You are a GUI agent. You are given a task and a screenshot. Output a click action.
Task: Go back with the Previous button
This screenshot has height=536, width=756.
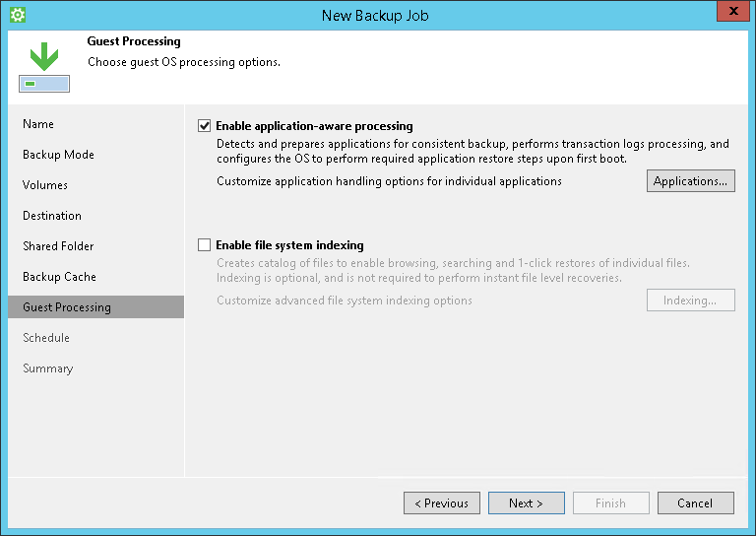[x=442, y=503]
